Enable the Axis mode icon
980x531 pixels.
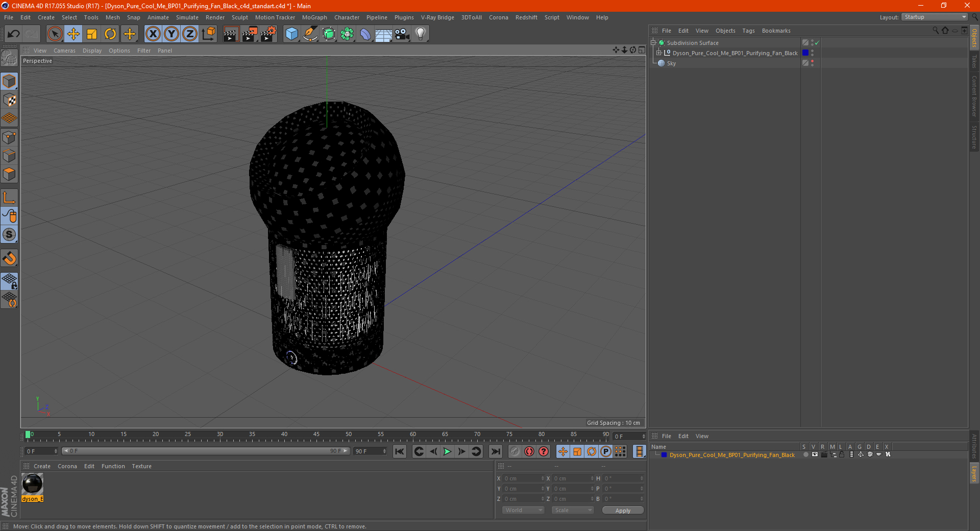[9, 198]
